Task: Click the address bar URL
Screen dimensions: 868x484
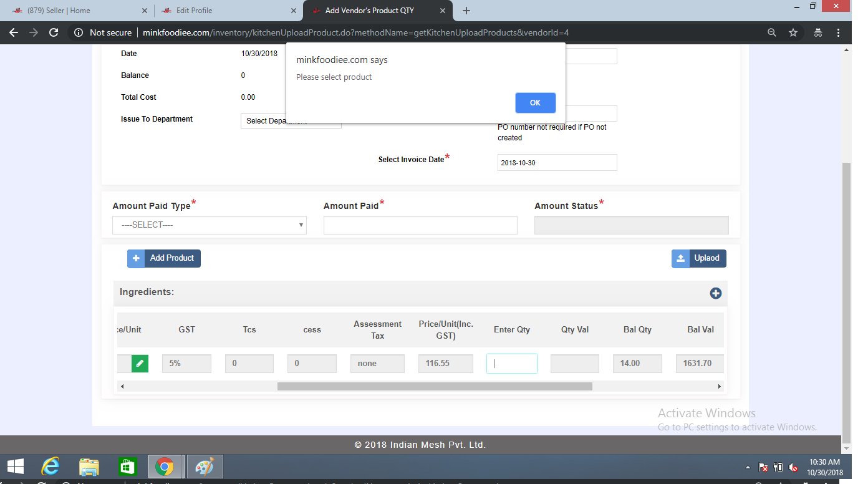Action: coord(355,32)
